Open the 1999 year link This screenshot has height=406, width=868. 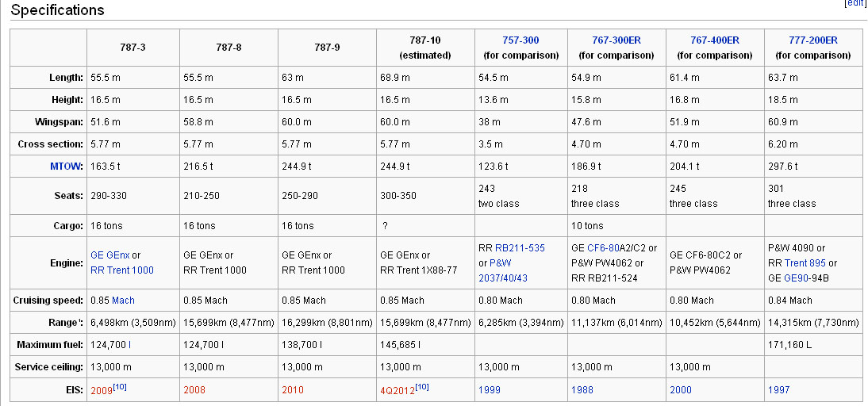(x=490, y=390)
